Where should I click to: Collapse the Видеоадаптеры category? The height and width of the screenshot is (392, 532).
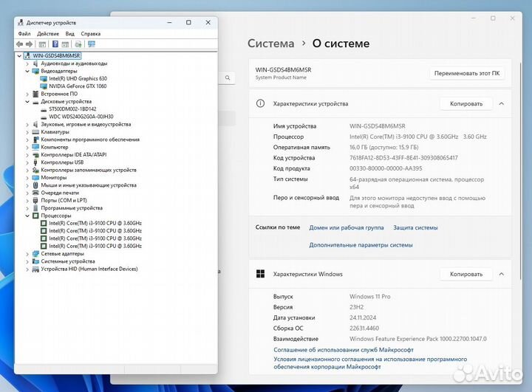27,71
